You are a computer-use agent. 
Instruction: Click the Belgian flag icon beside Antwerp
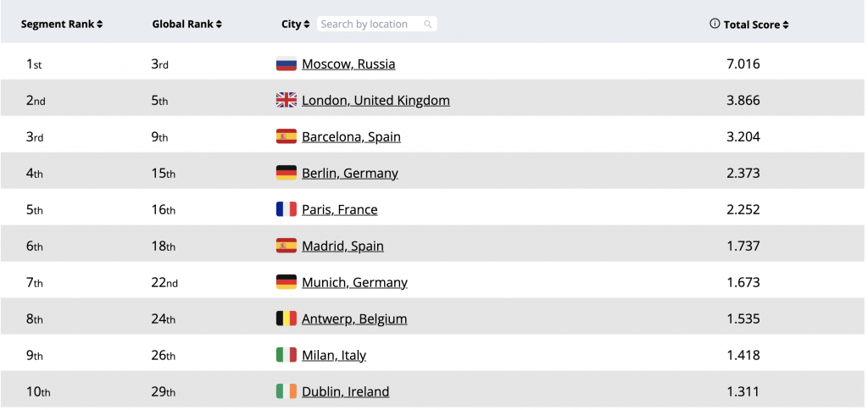pyautogui.click(x=287, y=319)
